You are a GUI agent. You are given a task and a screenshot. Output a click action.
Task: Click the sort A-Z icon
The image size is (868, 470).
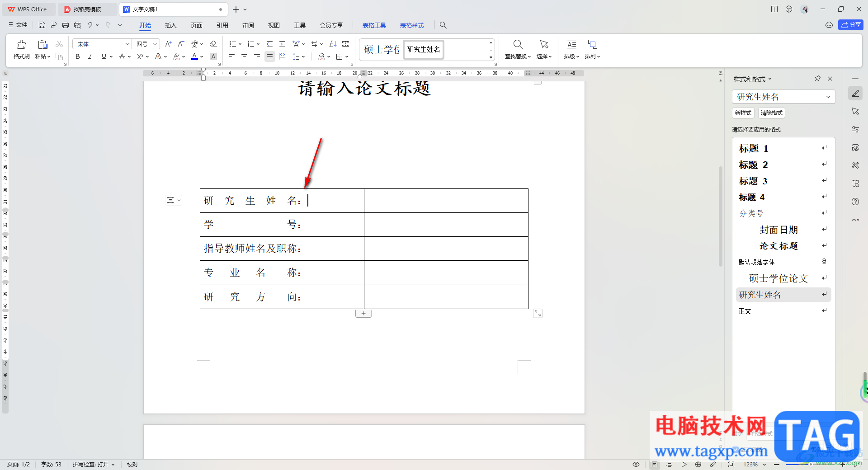pos(333,44)
